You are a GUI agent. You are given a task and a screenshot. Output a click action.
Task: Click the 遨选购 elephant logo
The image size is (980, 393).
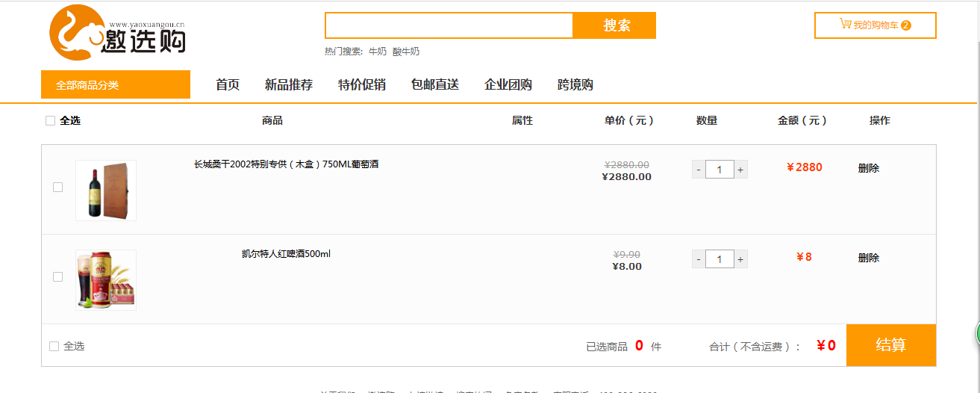tap(117, 33)
